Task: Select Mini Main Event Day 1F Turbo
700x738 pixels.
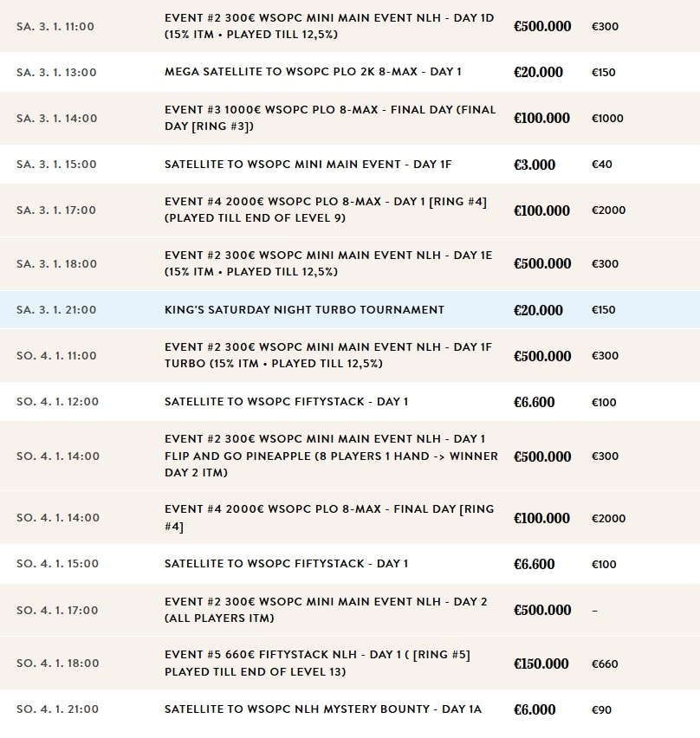Action: 328,355
